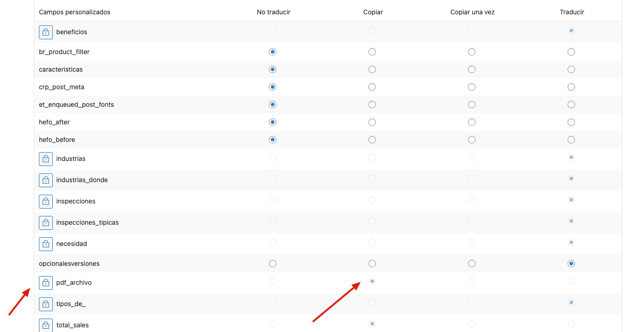Click the lock icon next to industrias
Screen dimensions: 644x332
click(46, 159)
